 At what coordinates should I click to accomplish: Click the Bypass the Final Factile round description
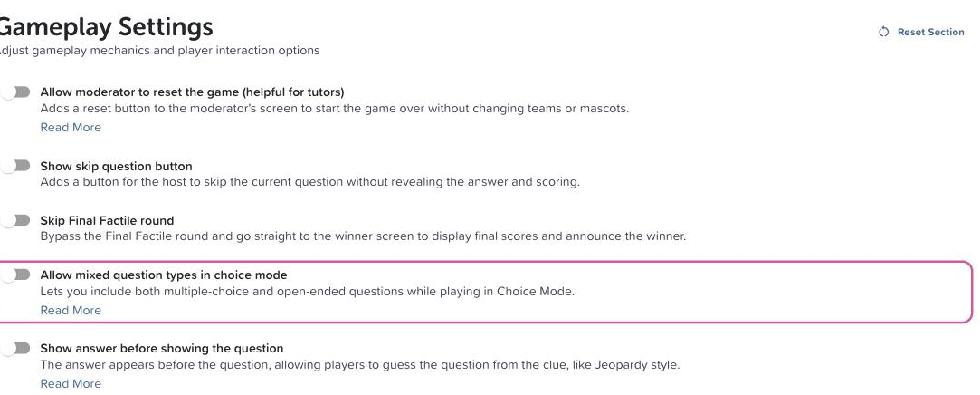pyautogui.click(x=363, y=236)
